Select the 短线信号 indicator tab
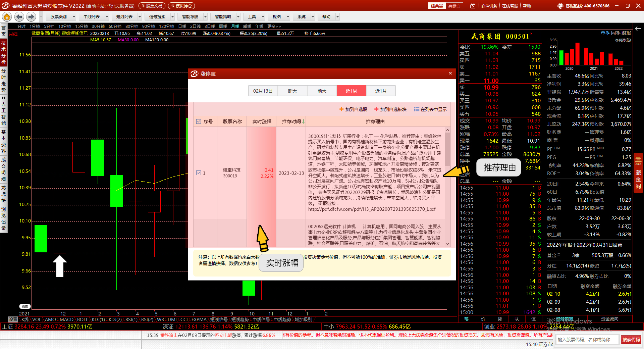The height and width of the screenshot is (349, 644). coord(219,319)
